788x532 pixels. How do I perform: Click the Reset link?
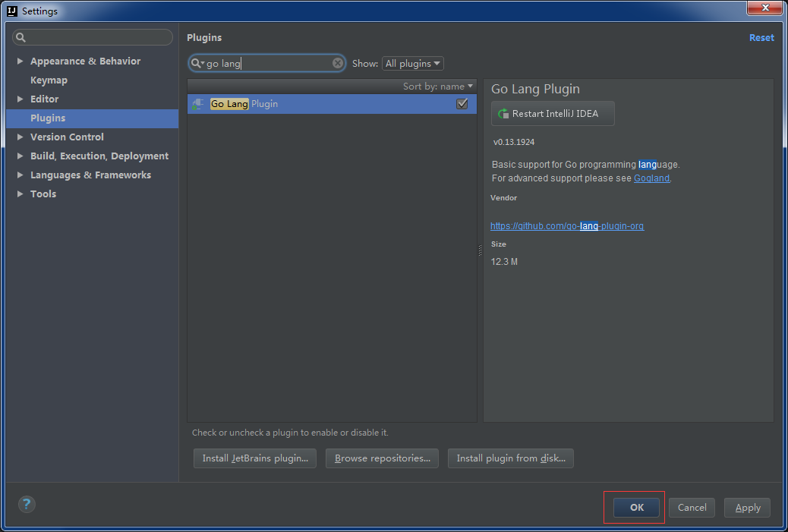[761, 38]
